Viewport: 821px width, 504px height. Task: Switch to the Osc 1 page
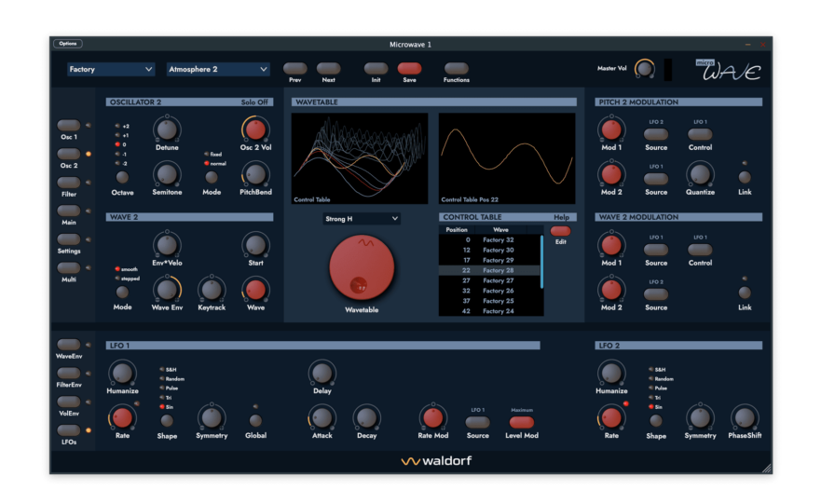[x=69, y=125]
